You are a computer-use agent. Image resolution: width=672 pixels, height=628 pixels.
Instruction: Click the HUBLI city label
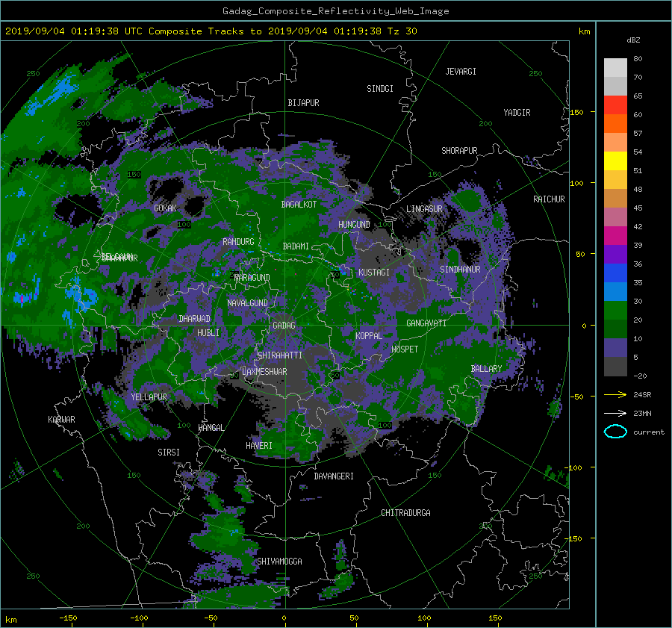[208, 333]
